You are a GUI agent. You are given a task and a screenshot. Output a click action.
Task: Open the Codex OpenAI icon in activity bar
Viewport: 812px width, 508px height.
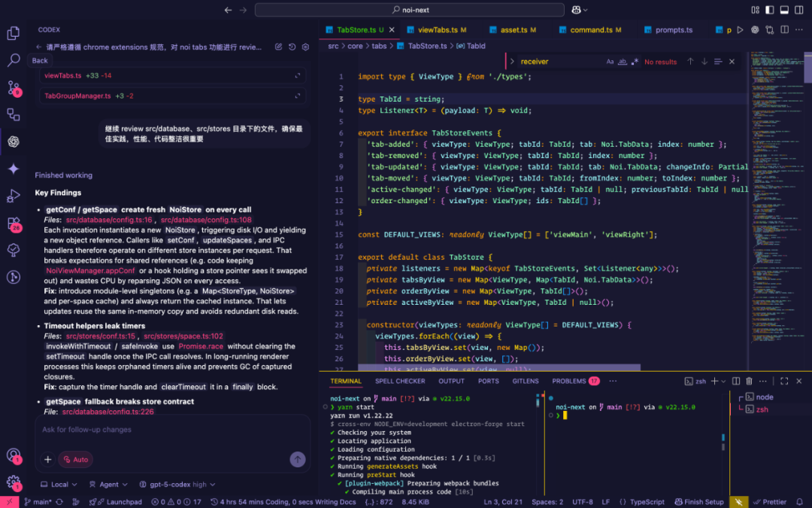click(x=14, y=141)
